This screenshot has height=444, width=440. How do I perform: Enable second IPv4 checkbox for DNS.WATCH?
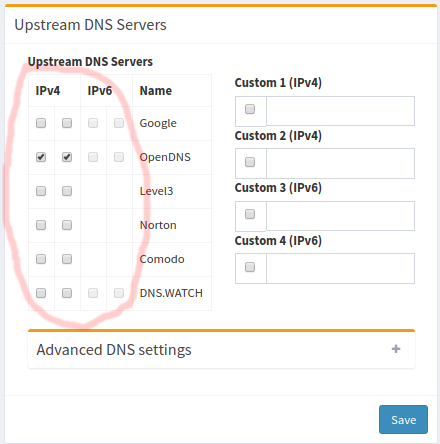(x=67, y=293)
